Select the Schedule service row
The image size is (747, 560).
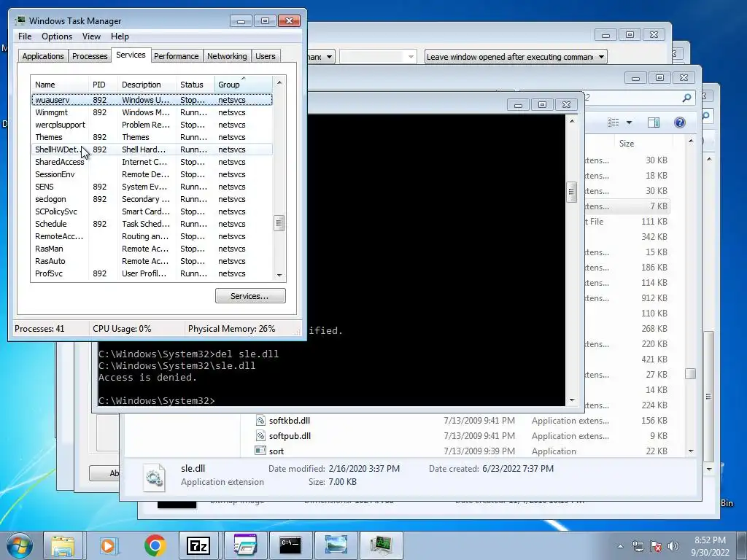152,224
